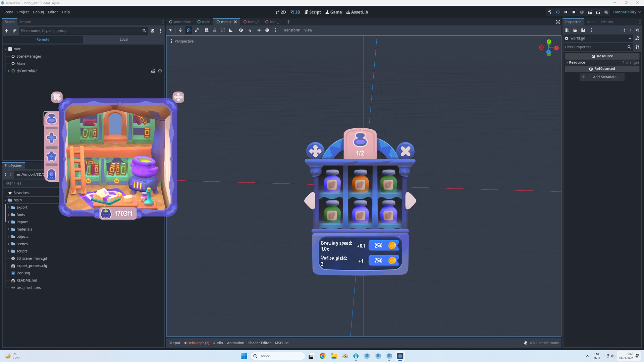Switch to the level_1 scene tab
The image size is (644, 362).
click(x=274, y=22)
